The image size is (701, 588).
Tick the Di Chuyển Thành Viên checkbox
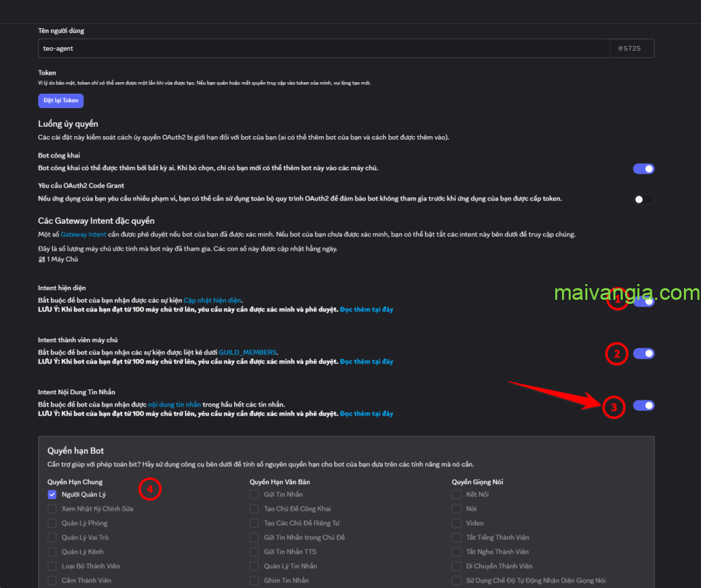pos(457,566)
